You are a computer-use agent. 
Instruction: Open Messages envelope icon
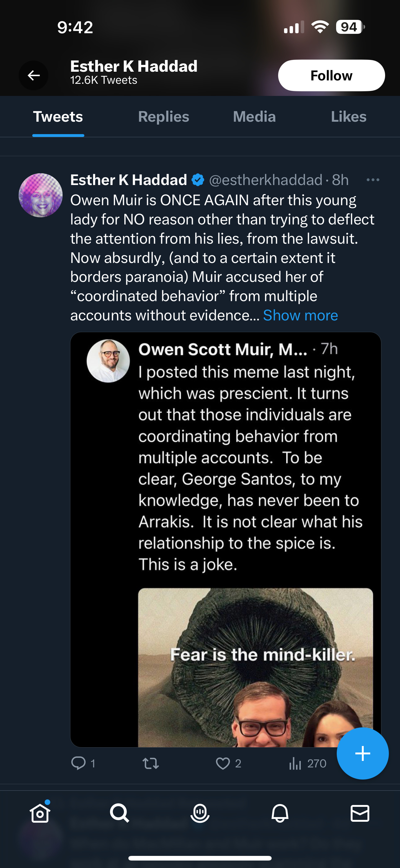(x=360, y=813)
